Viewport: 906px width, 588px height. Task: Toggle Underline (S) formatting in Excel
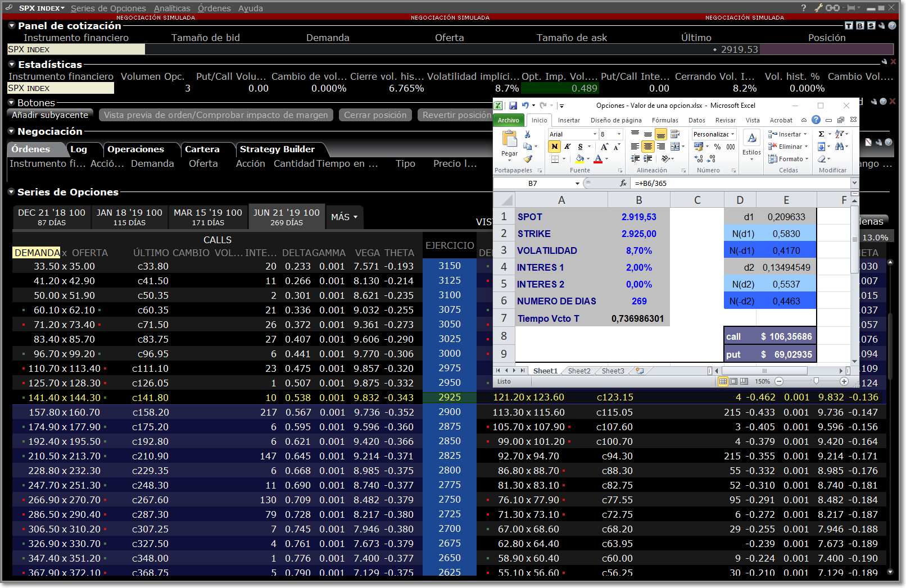580,147
